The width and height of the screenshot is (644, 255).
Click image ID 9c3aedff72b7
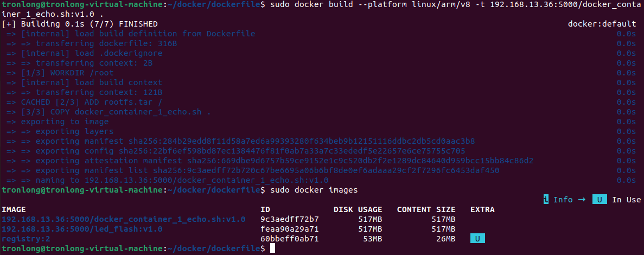coord(290,219)
